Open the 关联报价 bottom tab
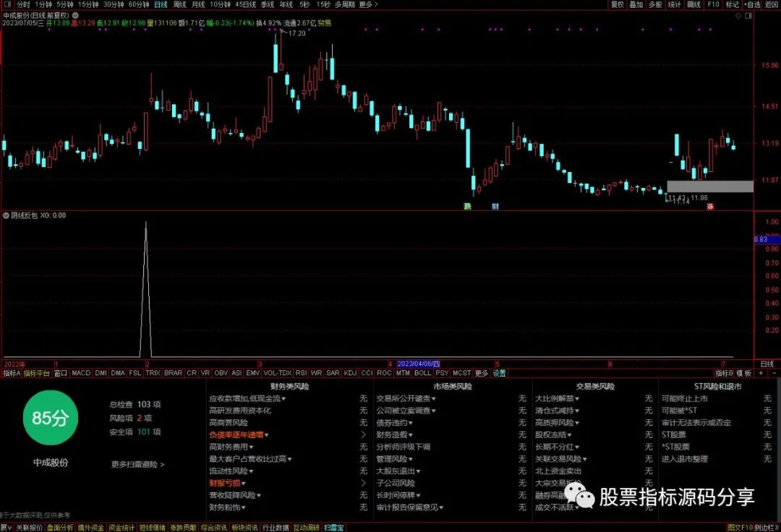Image resolution: width=781 pixels, height=532 pixels. [x=30, y=528]
